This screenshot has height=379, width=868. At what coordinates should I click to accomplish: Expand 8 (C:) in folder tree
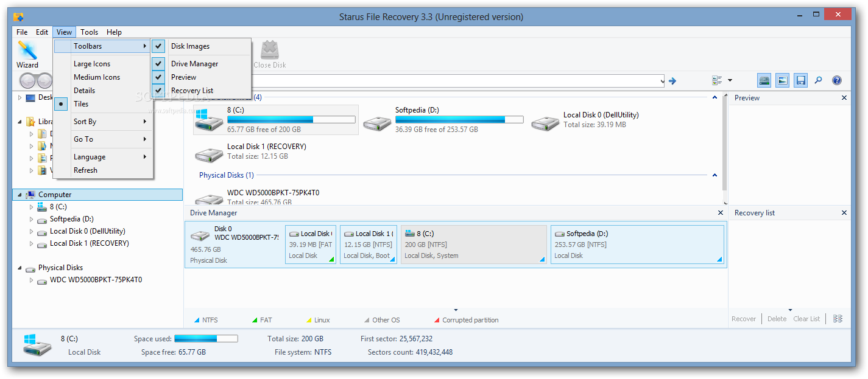[x=32, y=207]
